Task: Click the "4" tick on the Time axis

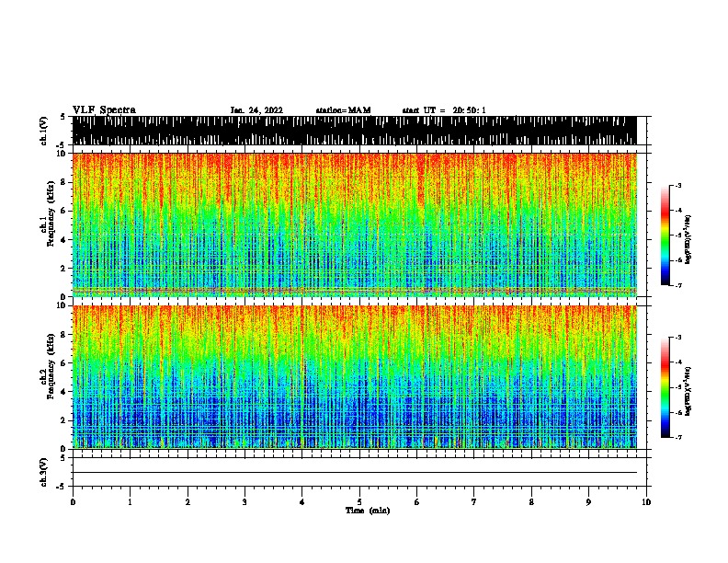Action: pyautogui.click(x=302, y=502)
